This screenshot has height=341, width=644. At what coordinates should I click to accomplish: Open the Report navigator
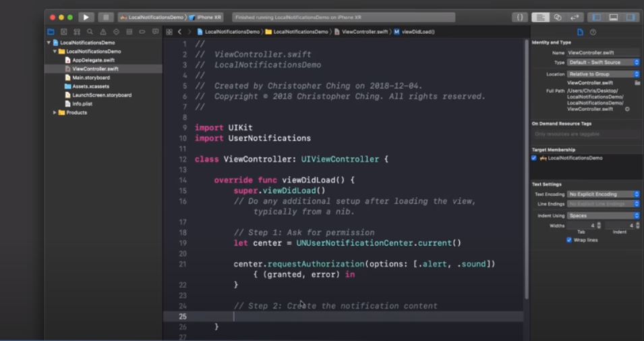tap(155, 32)
